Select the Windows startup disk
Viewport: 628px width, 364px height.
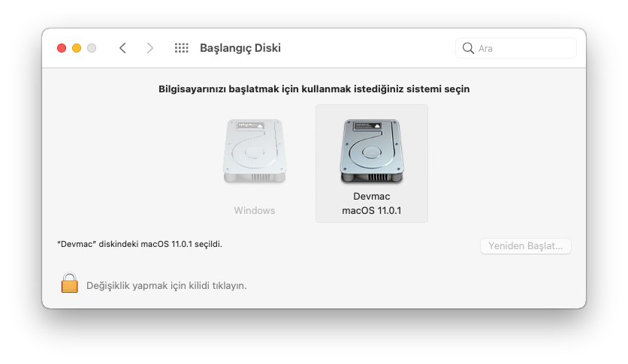point(255,164)
